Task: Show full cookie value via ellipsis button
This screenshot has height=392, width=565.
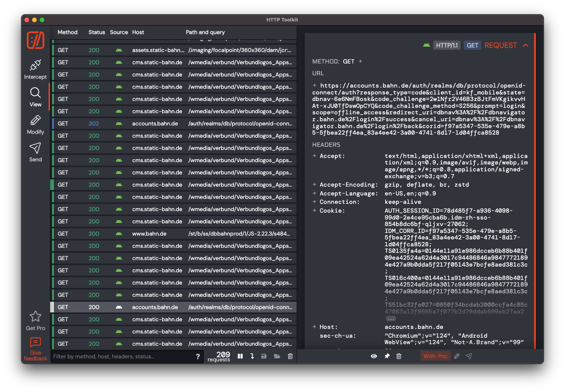Action: click(391, 319)
